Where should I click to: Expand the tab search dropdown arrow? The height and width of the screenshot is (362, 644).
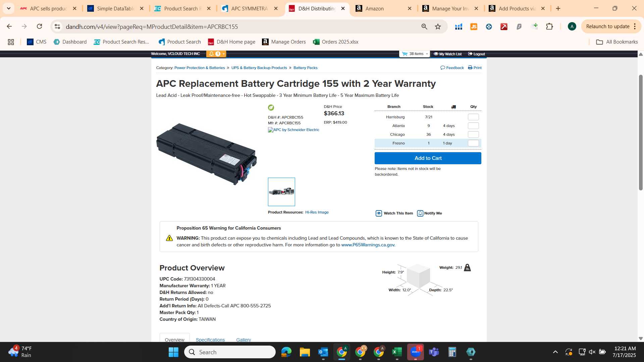click(8, 8)
